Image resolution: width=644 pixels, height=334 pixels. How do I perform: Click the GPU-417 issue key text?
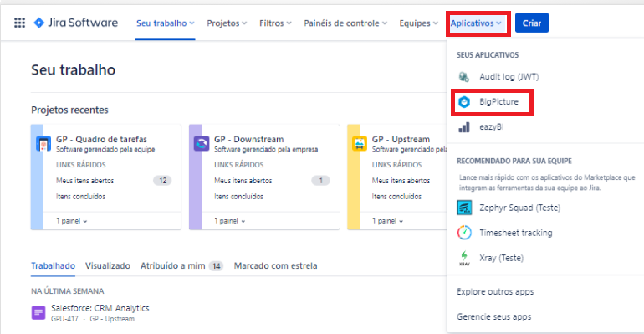tap(64, 319)
